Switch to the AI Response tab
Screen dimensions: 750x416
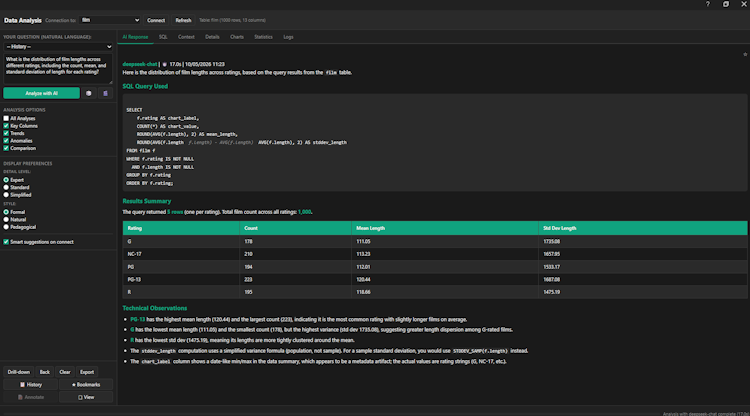coord(135,37)
